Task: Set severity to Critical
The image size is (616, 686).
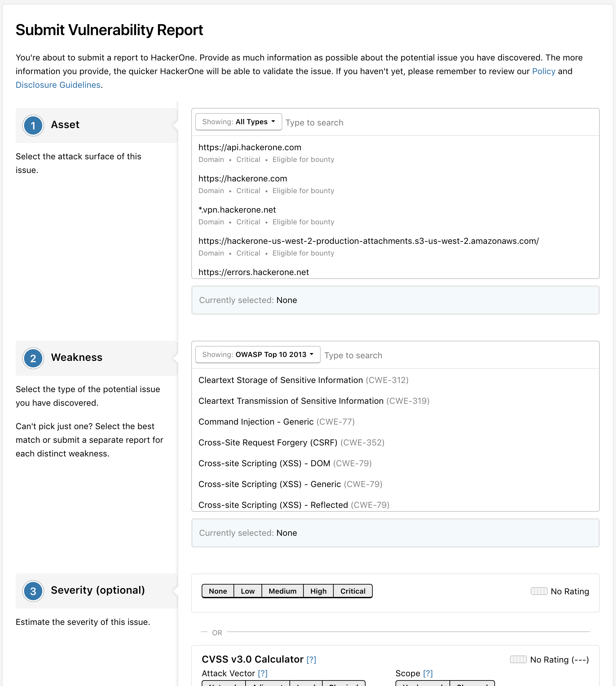Action: click(353, 591)
